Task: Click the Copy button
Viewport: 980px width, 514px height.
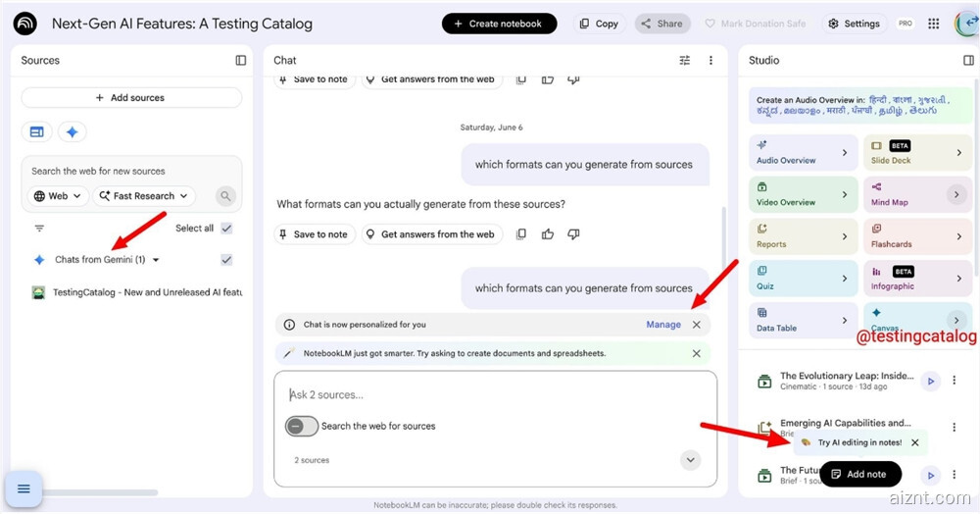Action: [599, 24]
